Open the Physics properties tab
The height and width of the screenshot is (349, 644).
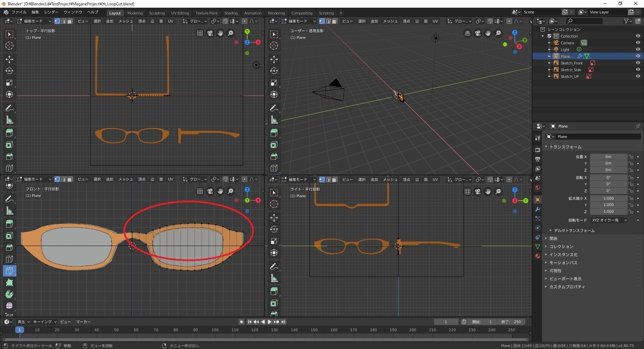[538, 228]
